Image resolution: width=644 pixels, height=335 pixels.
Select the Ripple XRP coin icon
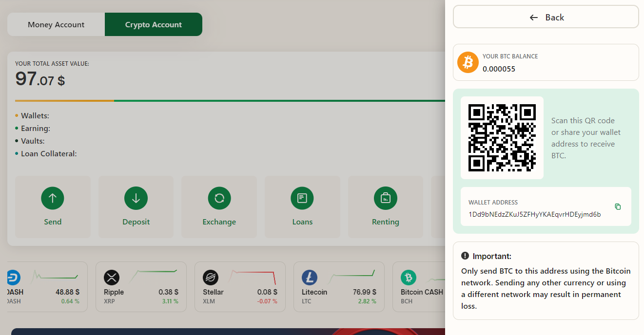pyautogui.click(x=112, y=278)
